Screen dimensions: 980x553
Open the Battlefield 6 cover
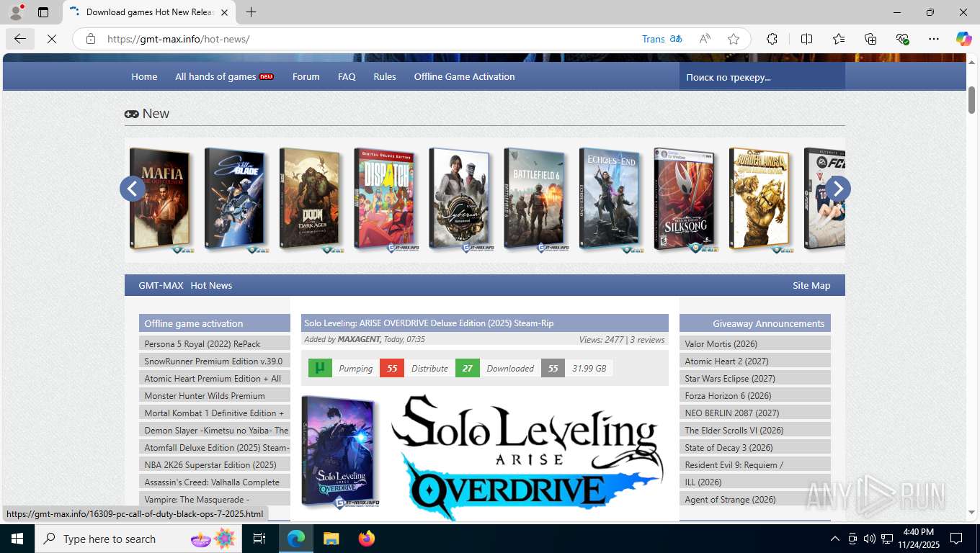pyautogui.click(x=536, y=199)
